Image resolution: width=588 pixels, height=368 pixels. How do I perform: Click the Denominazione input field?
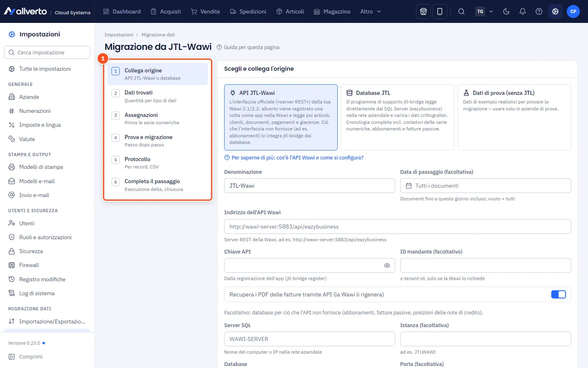[x=310, y=186]
